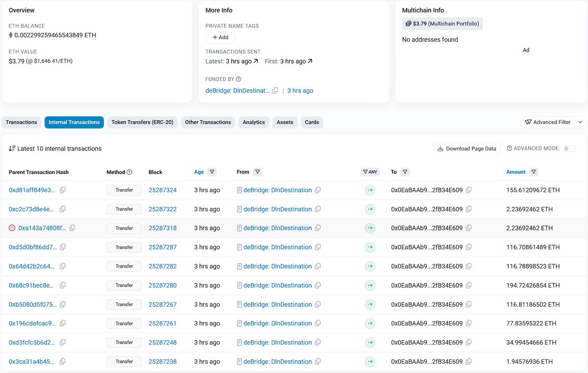
Task: Click the red error icon on 0xa143a74808f row
Action: (x=12, y=228)
